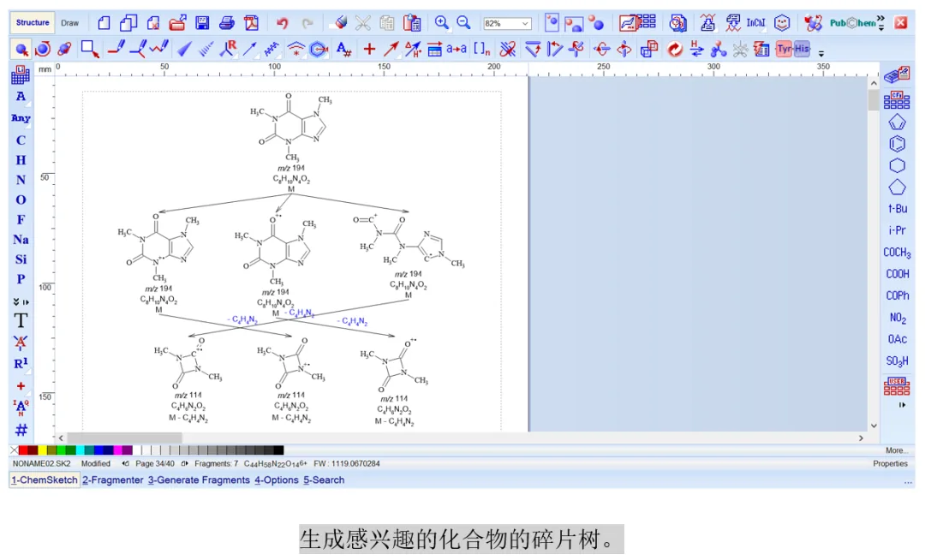Open the Tyr-His amino acids template
Screen dimensions: 925x560
(x=793, y=49)
